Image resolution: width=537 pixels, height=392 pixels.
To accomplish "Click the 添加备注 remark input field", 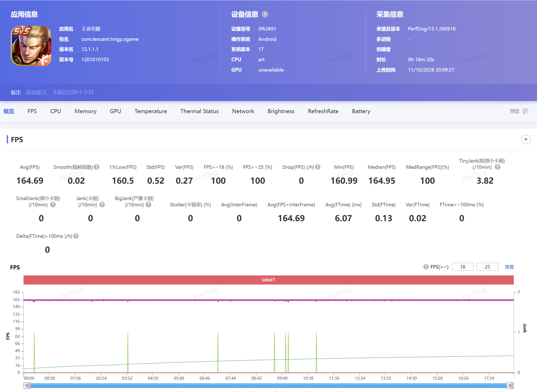I will point(59,92).
